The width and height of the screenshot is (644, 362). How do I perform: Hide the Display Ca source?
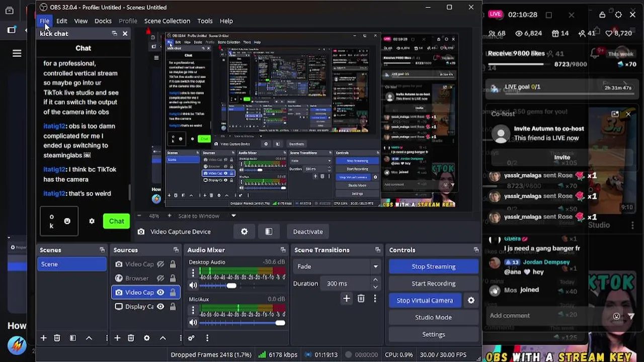(160, 306)
